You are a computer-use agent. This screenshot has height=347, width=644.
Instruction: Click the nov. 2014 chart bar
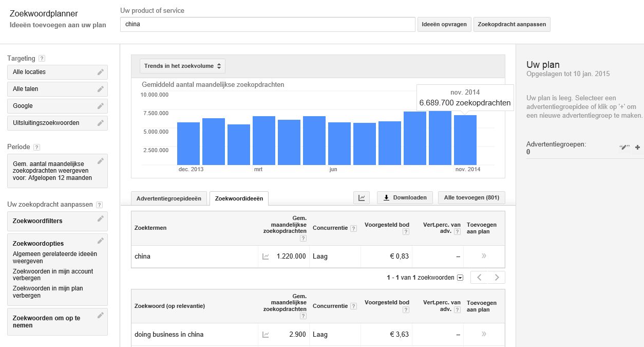[465, 140]
